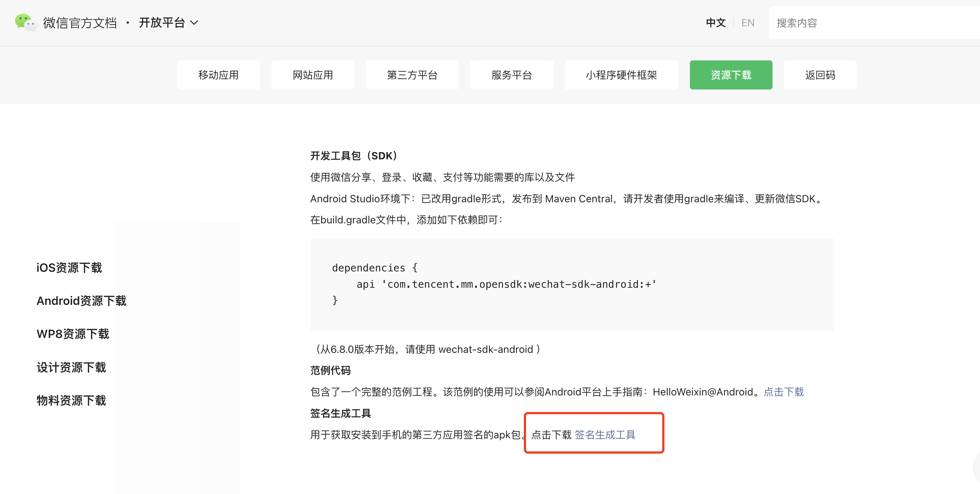Download the 签名生成工具 link
Viewport: 980px width, 494px height.
pyautogui.click(x=605, y=435)
